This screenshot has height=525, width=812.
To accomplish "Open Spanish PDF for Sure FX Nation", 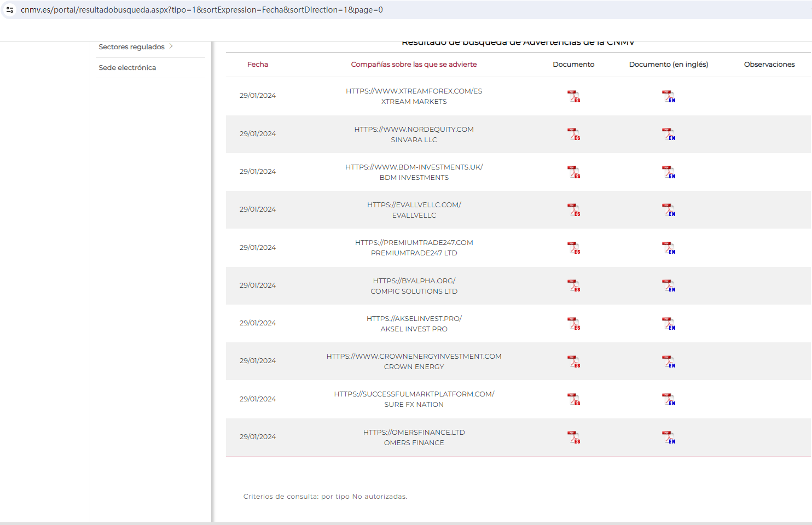I will [x=573, y=399].
